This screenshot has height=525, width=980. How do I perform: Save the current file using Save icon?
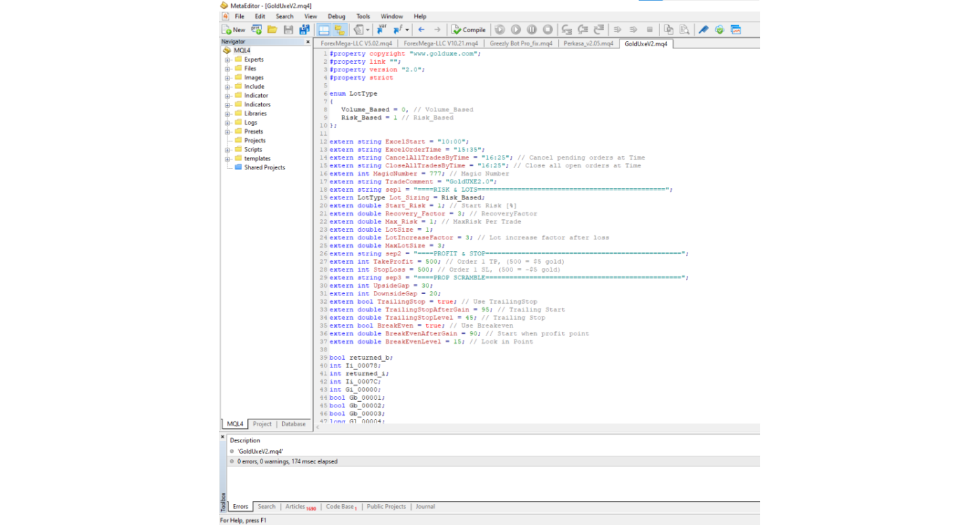(x=288, y=29)
